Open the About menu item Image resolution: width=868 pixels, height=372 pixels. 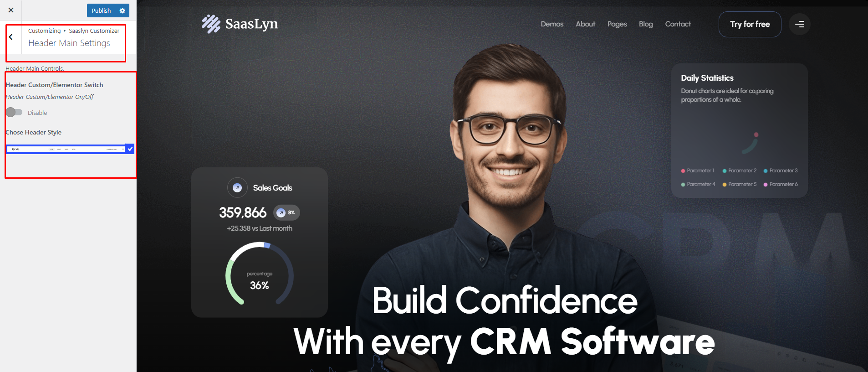point(585,24)
